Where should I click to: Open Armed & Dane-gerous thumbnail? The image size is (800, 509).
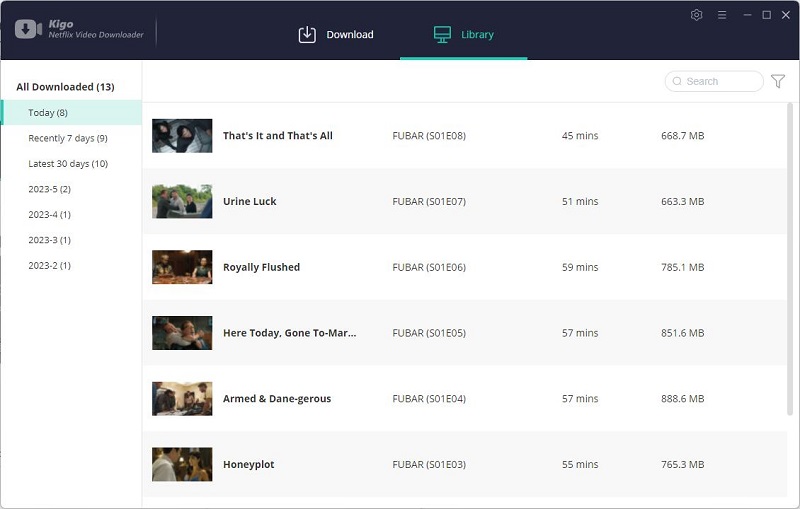coord(182,399)
